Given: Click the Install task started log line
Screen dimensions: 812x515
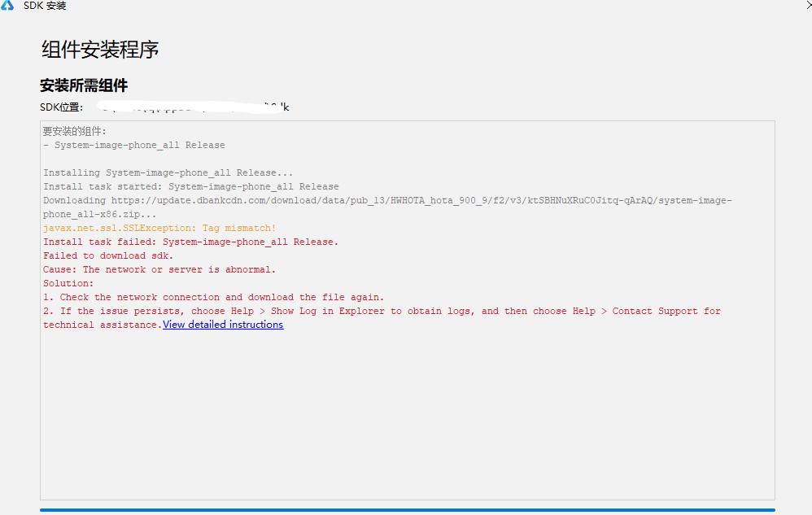Looking at the screenshot, I should [x=191, y=186].
